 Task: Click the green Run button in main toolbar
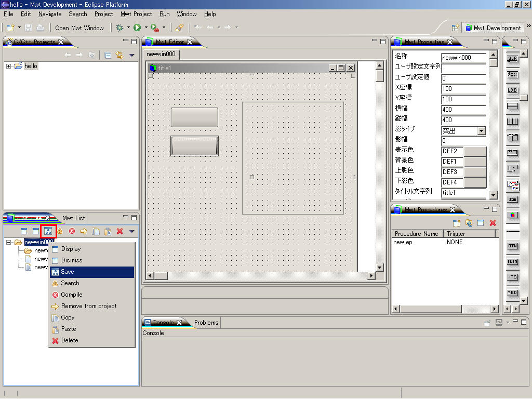pos(137,28)
